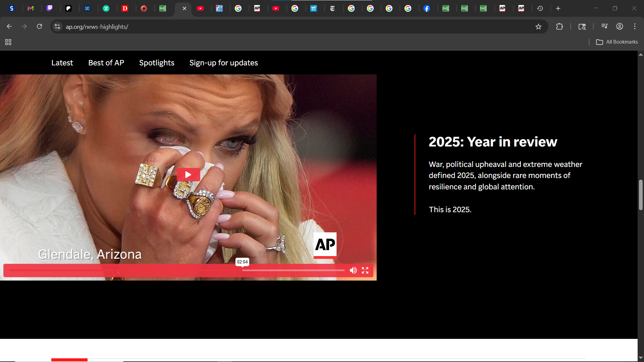Image resolution: width=644 pixels, height=362 pixels.
Task: Go to Spotlights link
Action: click(157, 63)
